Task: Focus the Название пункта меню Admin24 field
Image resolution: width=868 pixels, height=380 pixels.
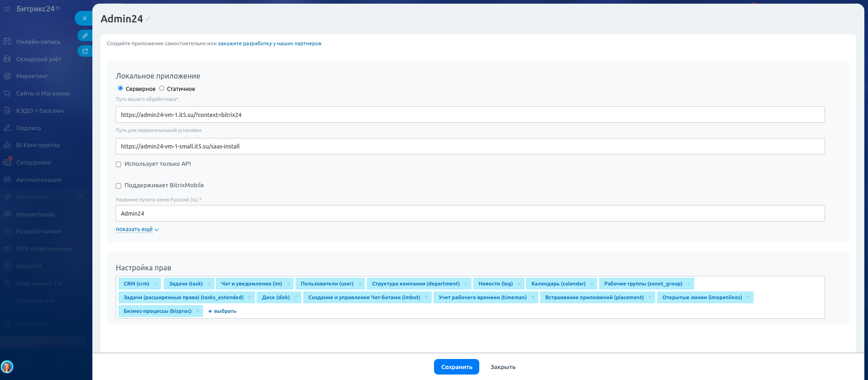Action: [x=470, y=213]
